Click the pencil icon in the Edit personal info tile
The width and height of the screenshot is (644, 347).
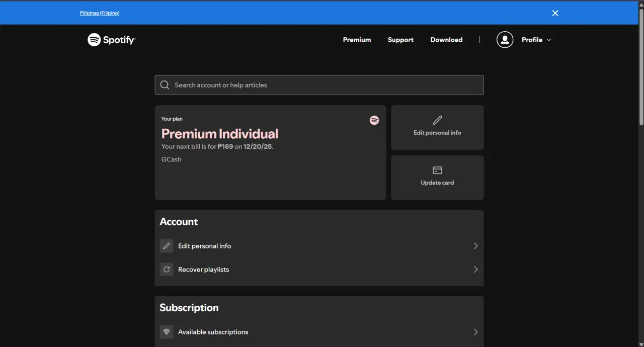[x=437, y=120]
